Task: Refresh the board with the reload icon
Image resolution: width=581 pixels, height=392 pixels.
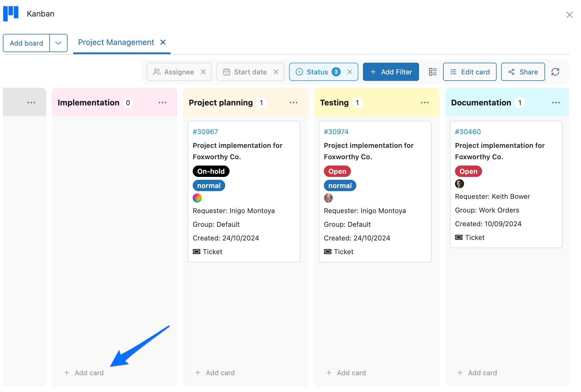Action: (x=555, y=72)
